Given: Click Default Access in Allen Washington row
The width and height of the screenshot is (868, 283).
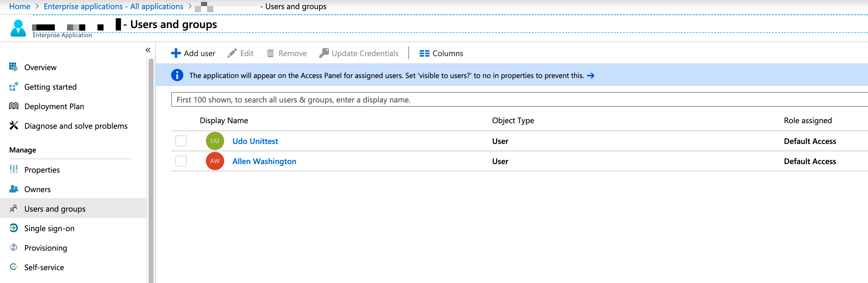Looking at the screenshot, I should pos(810,161).
